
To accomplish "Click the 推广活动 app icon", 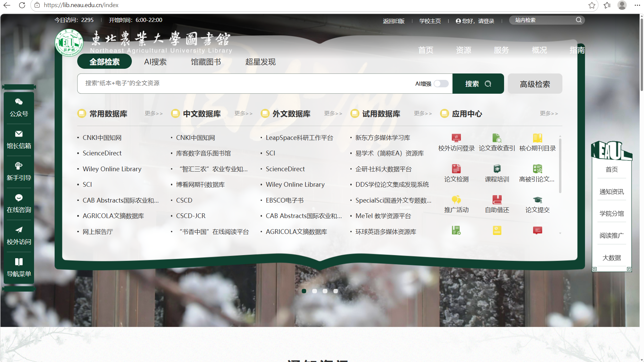I will pyautogui.click(x=456, y=200).
